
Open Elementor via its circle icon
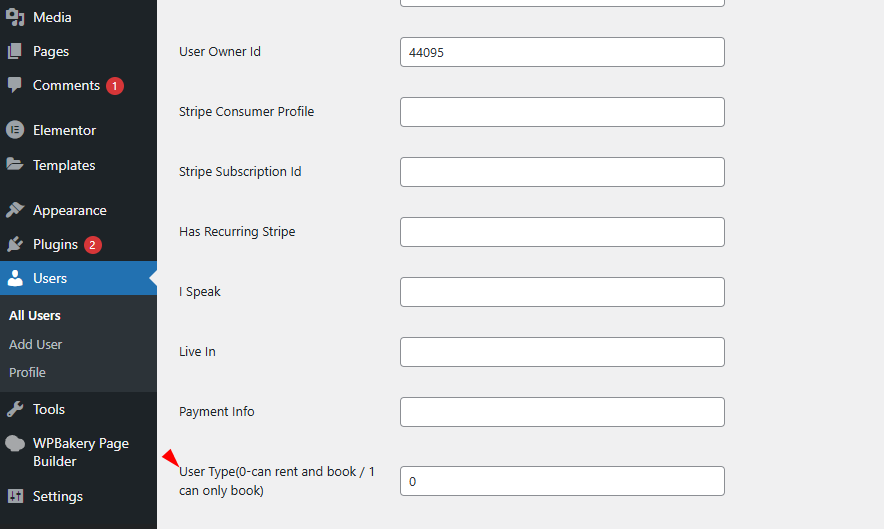pos(15,130)
